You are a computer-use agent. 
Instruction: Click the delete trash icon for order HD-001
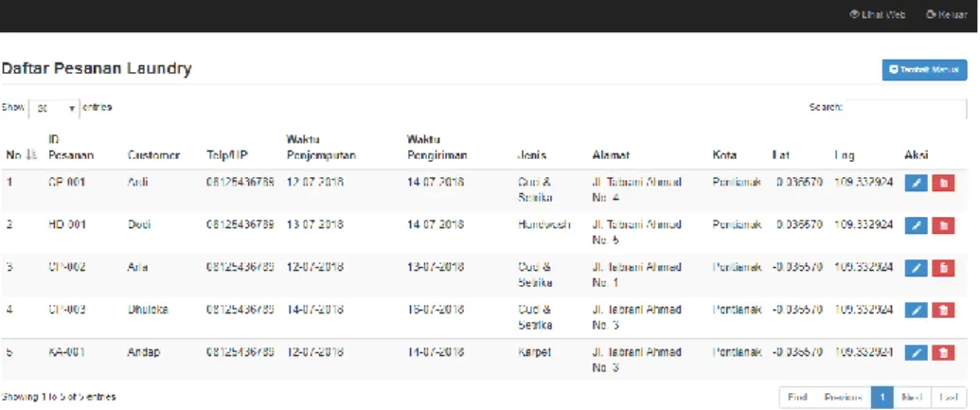click(x=943, y=225)
